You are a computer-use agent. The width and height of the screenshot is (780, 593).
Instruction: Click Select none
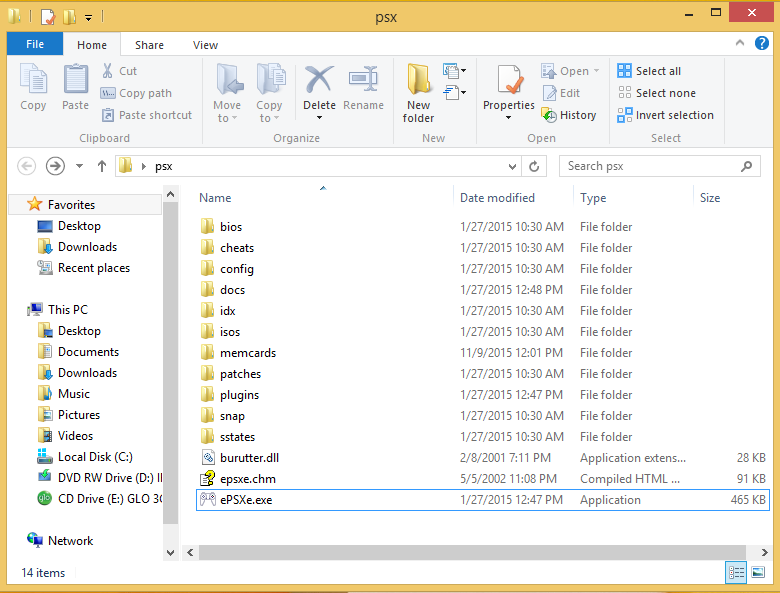tap(657, 93)
